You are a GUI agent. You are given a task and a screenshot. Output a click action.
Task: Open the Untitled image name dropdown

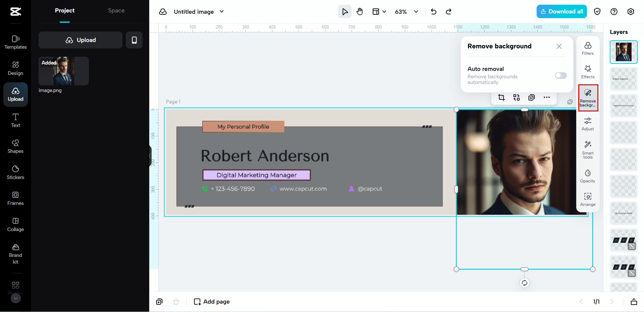tap(222, 12)
